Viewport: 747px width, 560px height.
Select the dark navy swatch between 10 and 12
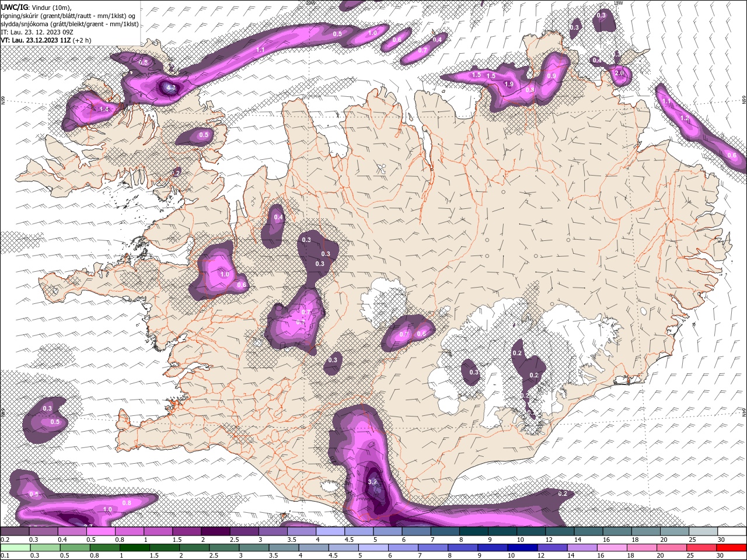[x=522, y=548]
